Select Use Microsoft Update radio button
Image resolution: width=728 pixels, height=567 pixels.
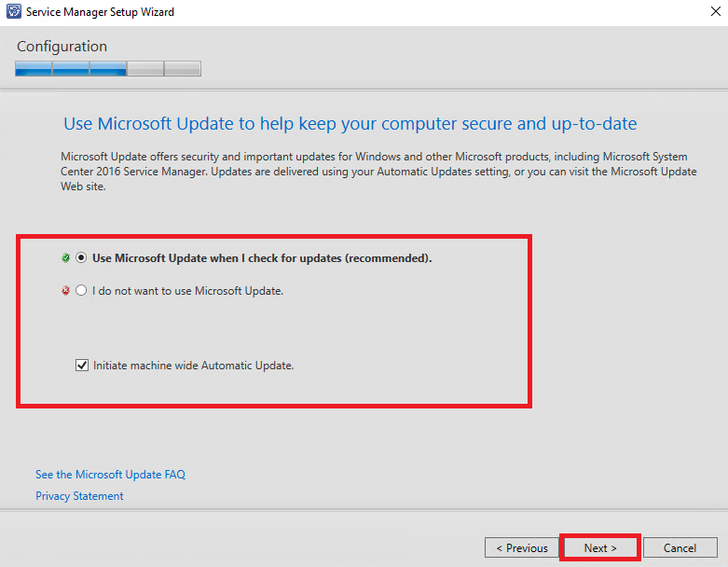tap(81, 257)
